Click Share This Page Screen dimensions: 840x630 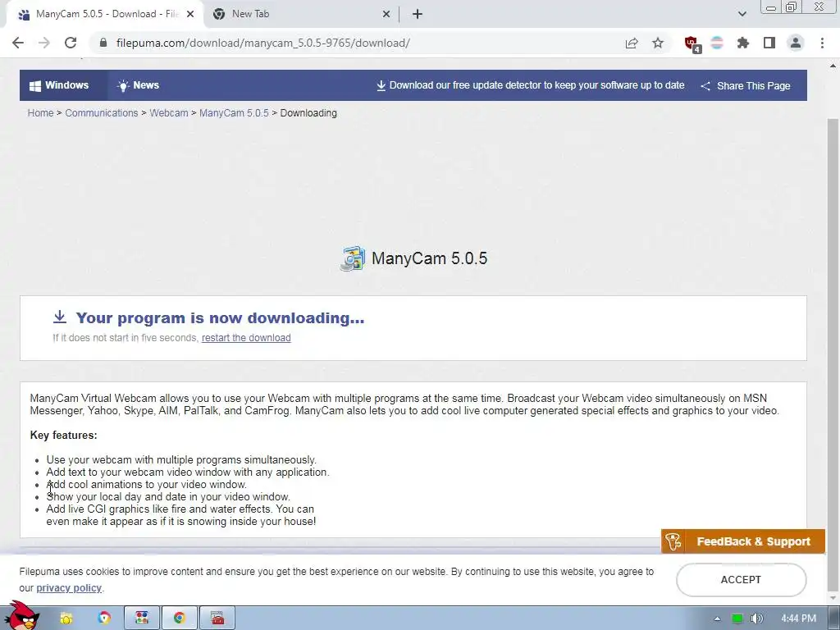click(746, 85)
